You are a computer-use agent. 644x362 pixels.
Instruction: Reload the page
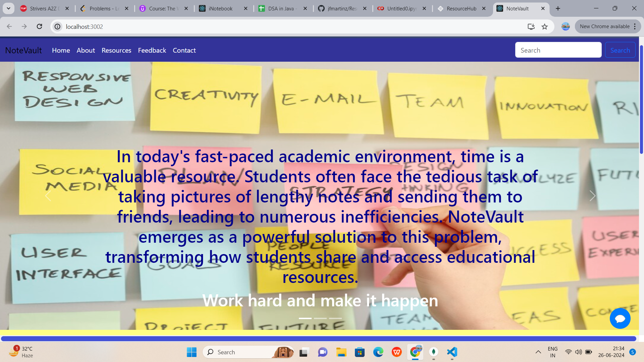pos(39,26)
